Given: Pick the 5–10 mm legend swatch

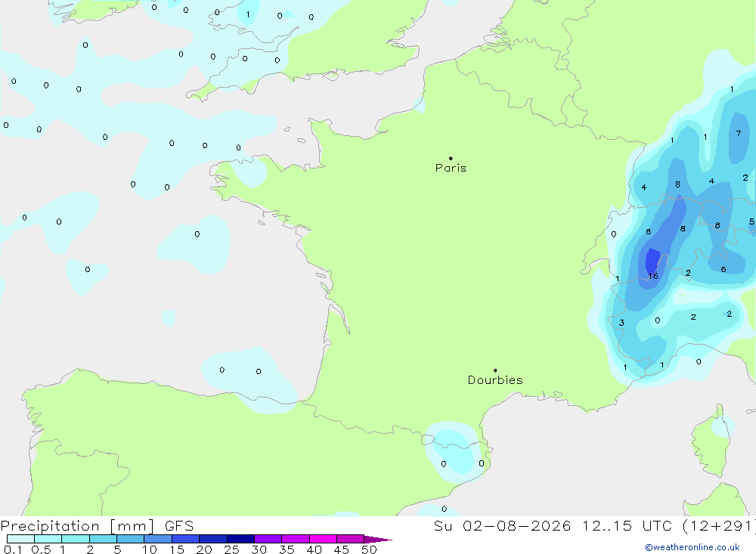Looking at the screenshot, I should tap(131, 539).
